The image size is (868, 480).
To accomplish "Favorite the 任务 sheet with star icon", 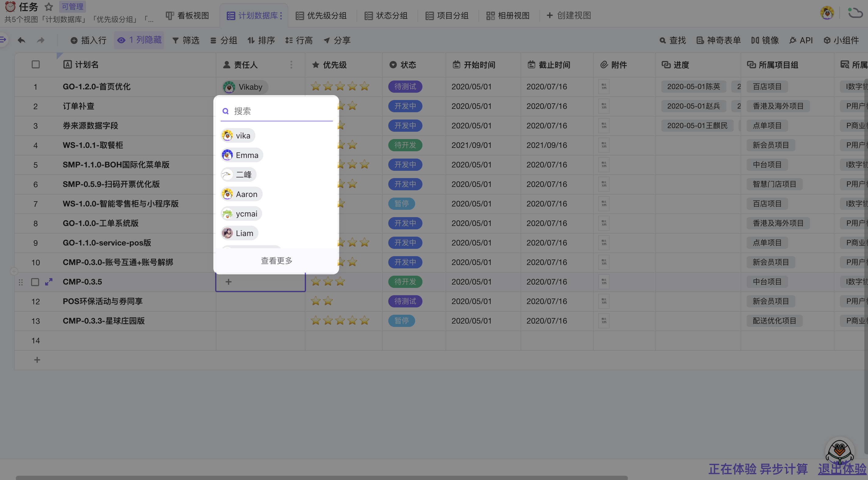I will click(x=49, y=7).
